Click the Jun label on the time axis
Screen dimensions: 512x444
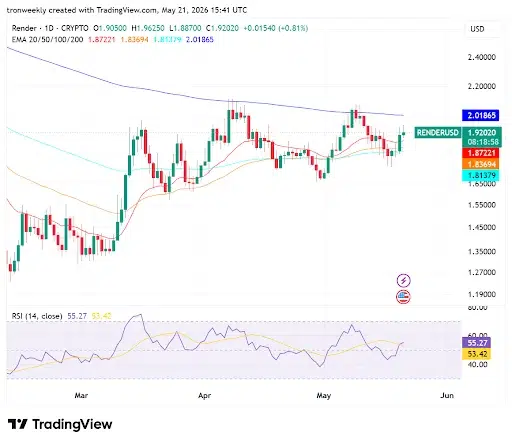[447, 396]
